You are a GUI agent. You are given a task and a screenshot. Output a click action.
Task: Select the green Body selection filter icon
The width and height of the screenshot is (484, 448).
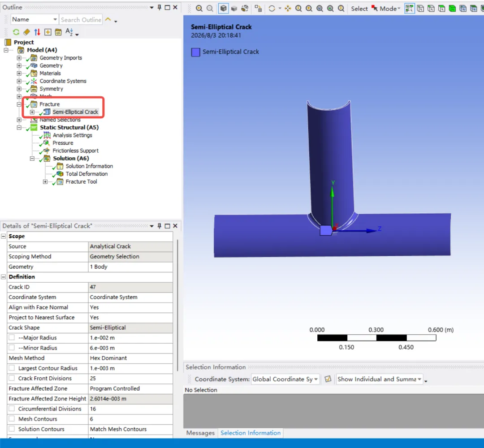click(452, 9)
